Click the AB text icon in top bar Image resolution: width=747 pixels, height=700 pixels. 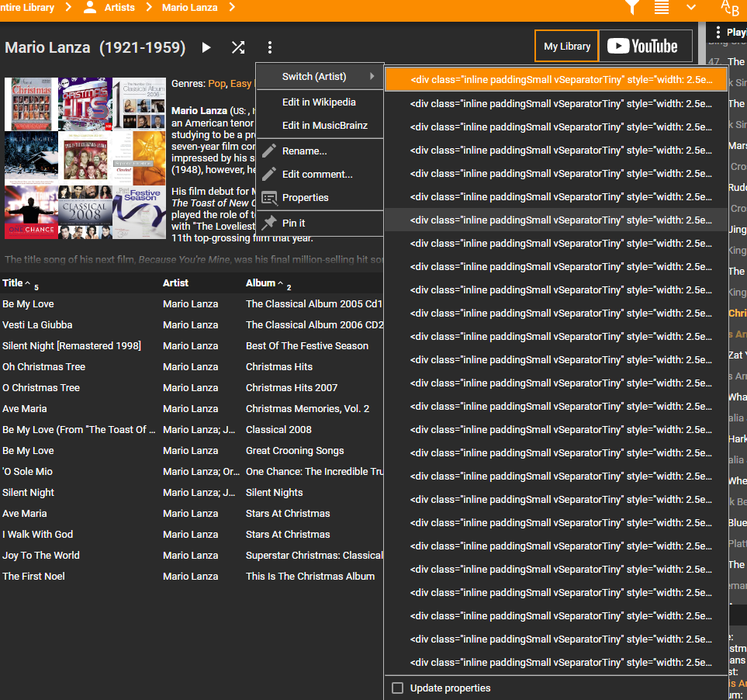730,8
